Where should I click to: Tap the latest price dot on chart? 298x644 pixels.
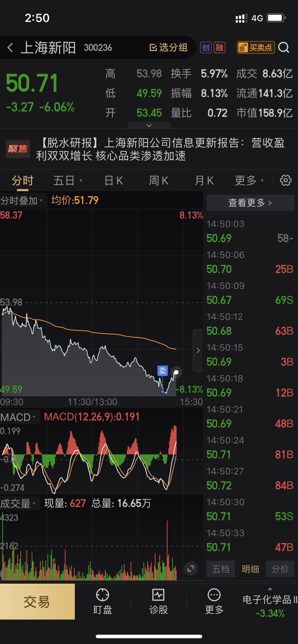point(176,372)
